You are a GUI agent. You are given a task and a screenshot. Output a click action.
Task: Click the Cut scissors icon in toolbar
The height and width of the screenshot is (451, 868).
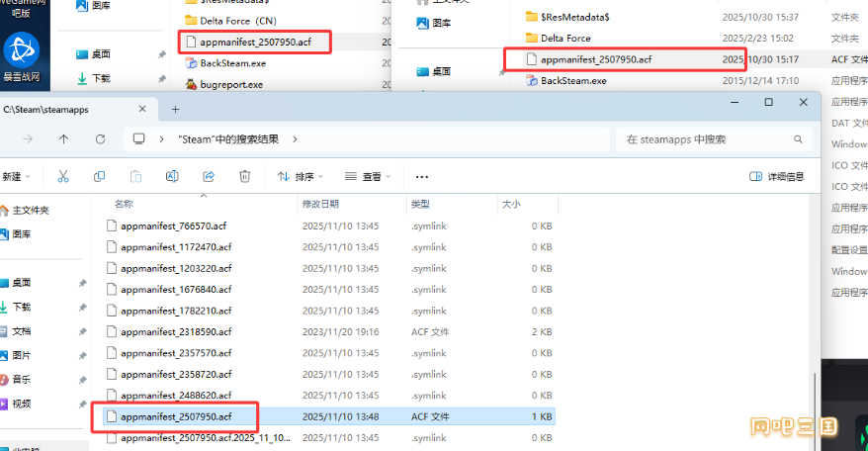[x=63, y=176]
